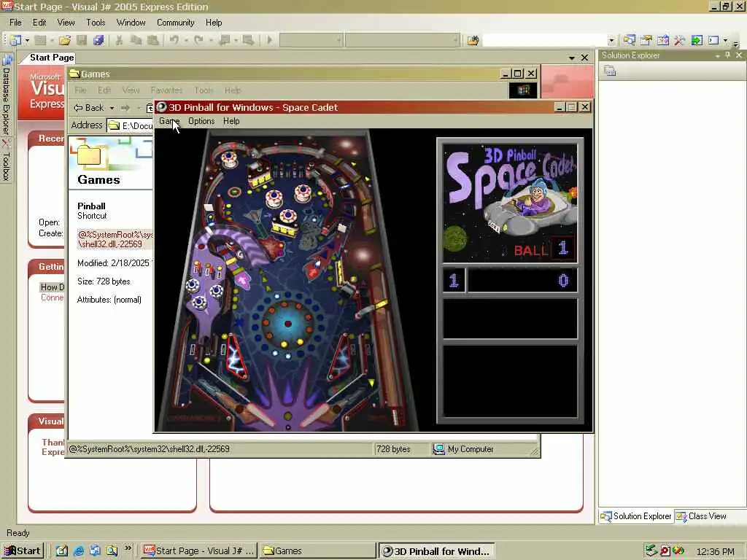
Task: Click the Save All icon
Action: point(98,41)
